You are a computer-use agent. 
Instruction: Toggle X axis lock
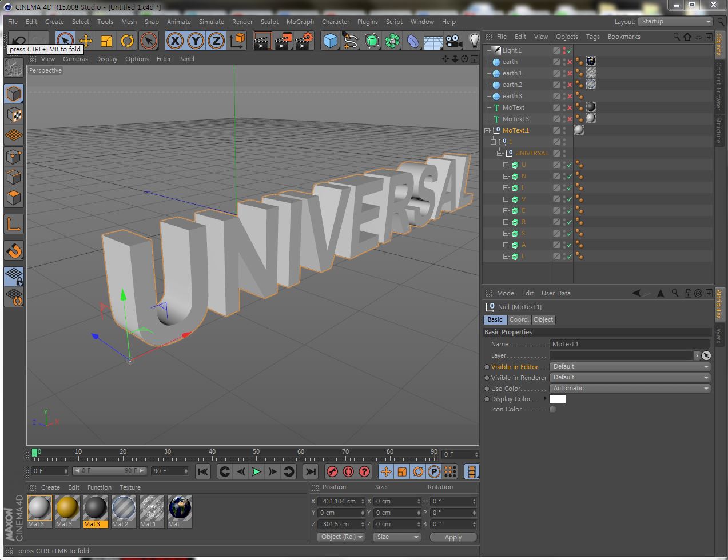(x=175, y=41)
